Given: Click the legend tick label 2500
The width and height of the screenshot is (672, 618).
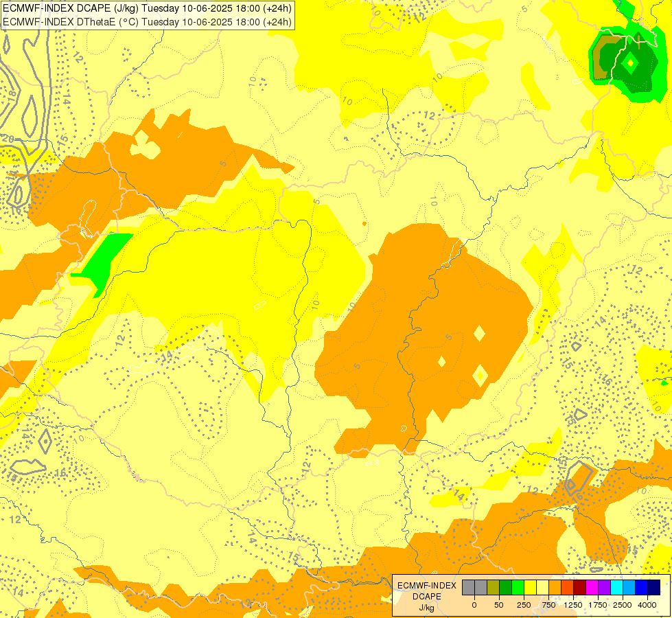Looking at the screenshot, I should click(x=623, y=605).
